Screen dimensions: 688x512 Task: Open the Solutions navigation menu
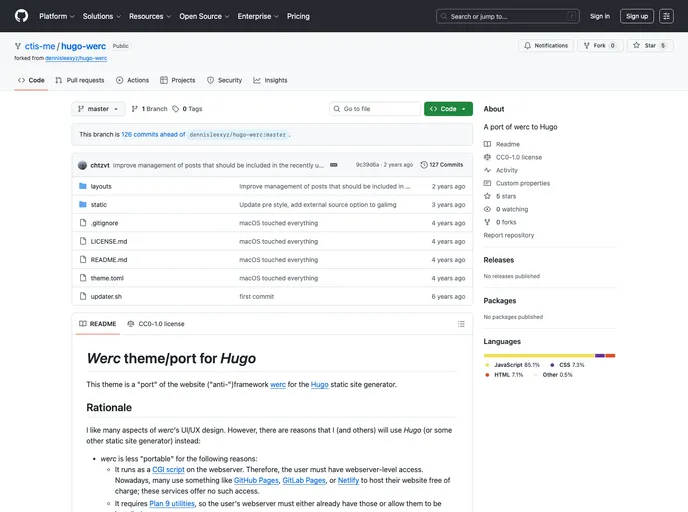click(101, 16)
